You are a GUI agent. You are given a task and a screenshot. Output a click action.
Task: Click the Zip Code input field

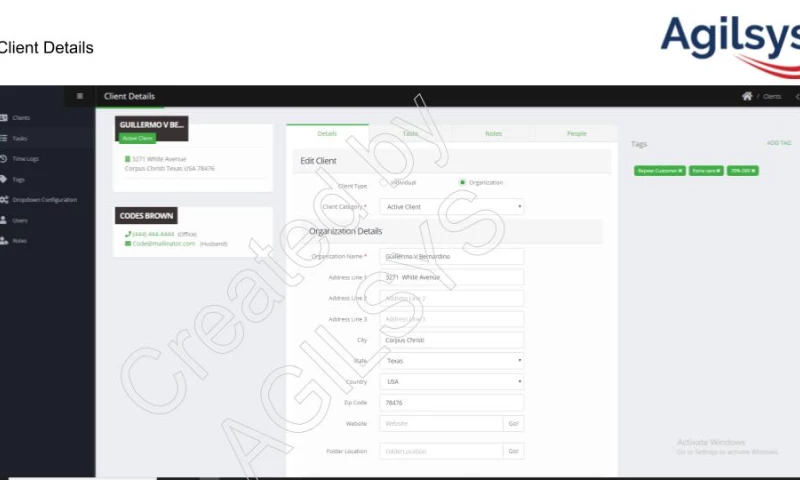[x=452, y=402]
